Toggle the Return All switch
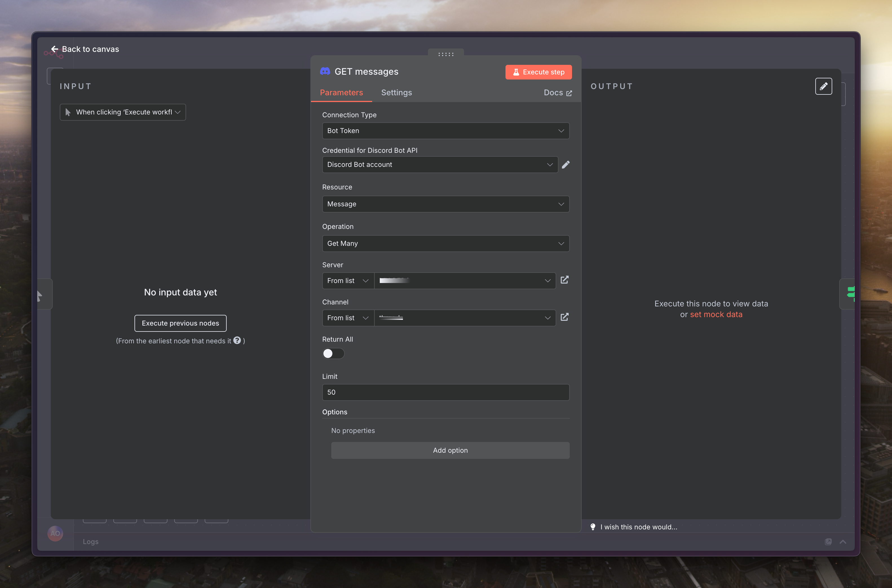Image resolution: width=892 pixels, height=588 pixels. point(333,354)
